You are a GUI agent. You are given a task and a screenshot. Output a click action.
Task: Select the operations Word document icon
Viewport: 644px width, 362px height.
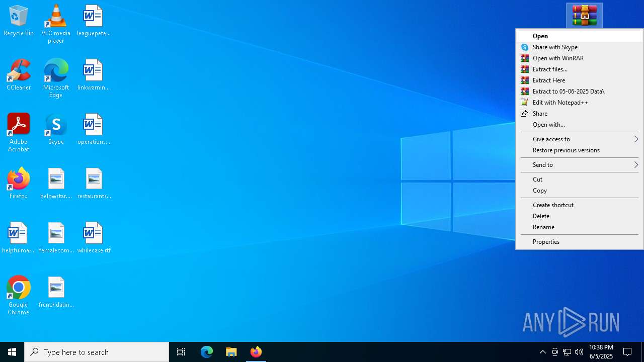94,130
